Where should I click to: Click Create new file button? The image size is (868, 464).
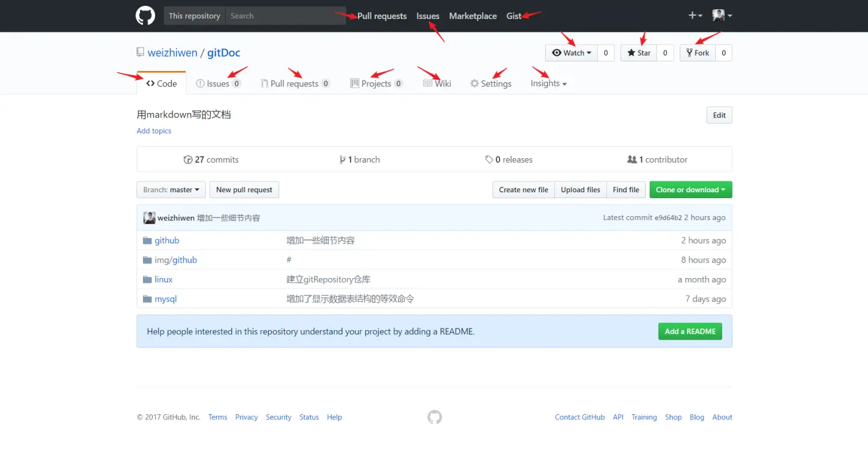tap(524, 189)
